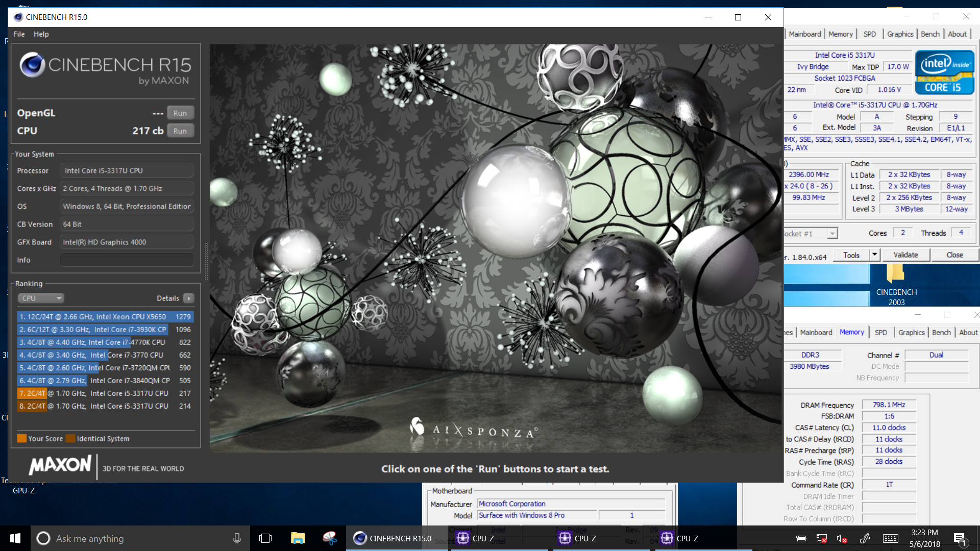
Task: Click the muted volume tray icon
Action: point(842,538)
